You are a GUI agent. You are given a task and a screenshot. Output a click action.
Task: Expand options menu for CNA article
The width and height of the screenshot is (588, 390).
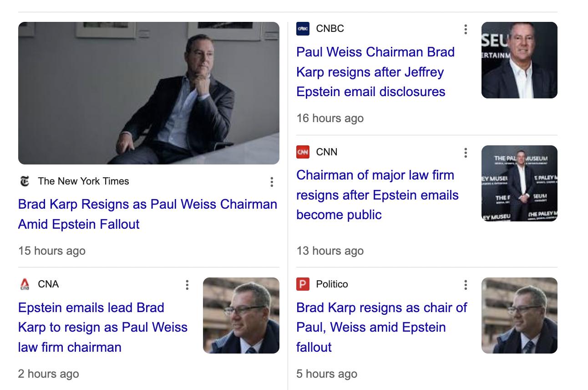click(x=187, y=285)
